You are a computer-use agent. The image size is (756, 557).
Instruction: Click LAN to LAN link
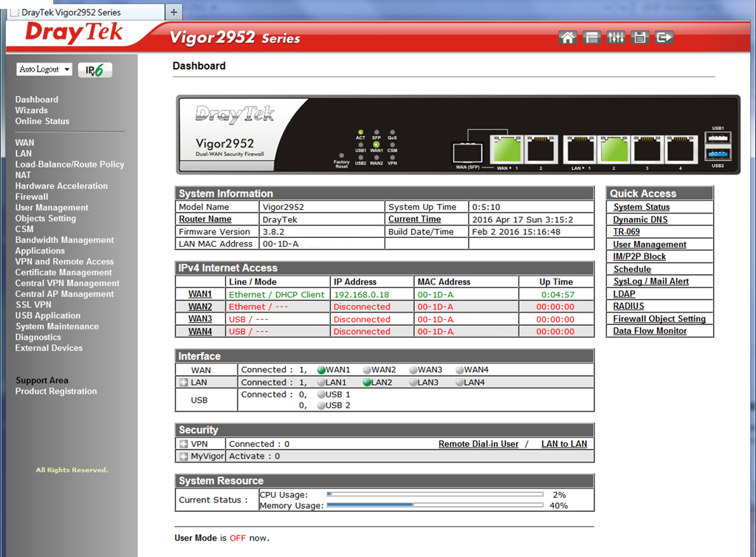[x=564, y=444]
